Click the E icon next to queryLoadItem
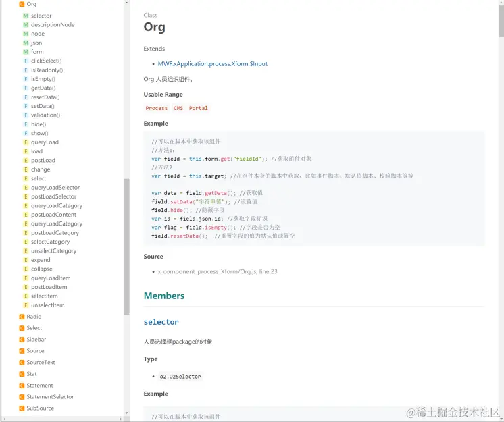The height and width of the screenshot is (422, 504). tap(26, 278)
